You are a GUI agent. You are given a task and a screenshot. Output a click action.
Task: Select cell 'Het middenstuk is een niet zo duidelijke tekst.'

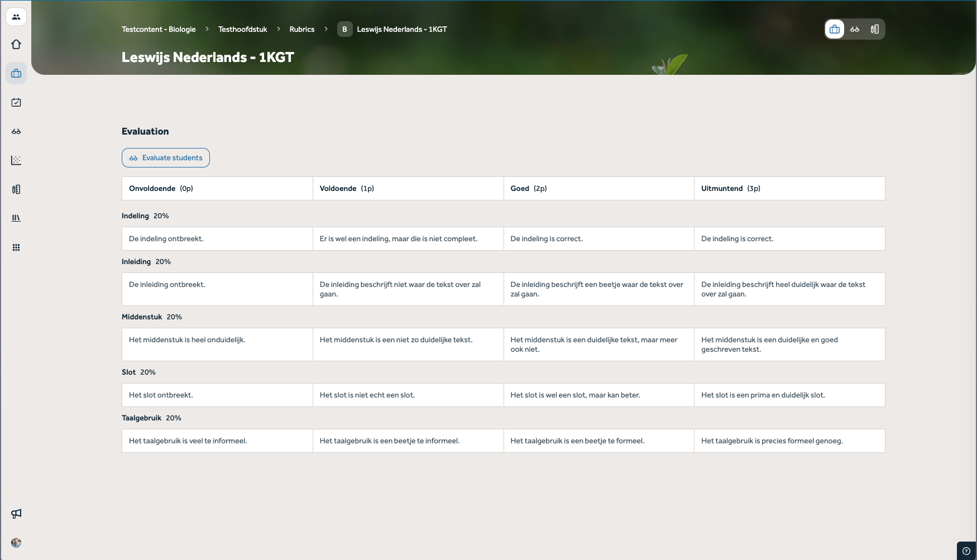[x=408, y=344]
